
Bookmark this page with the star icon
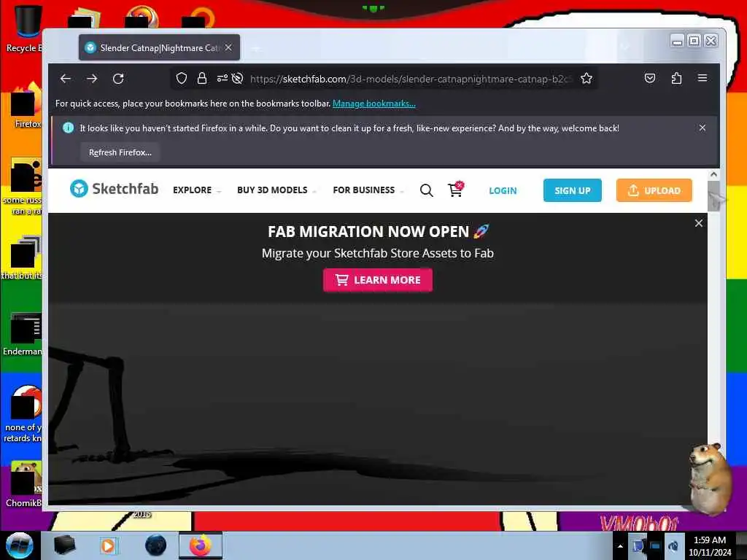pos(587,79)
